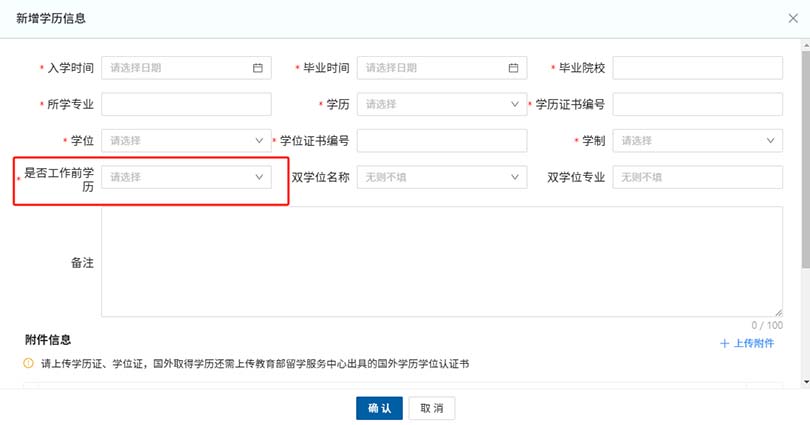Click the 双学位专业 input field

[x=697, y=177]
